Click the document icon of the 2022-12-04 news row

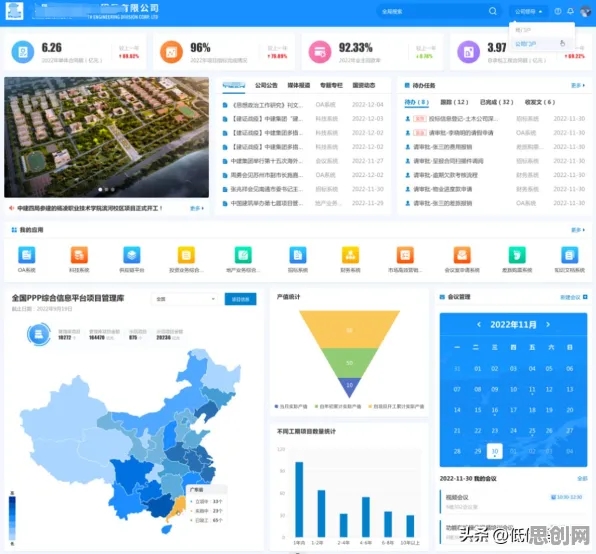[x=225, y=105]
